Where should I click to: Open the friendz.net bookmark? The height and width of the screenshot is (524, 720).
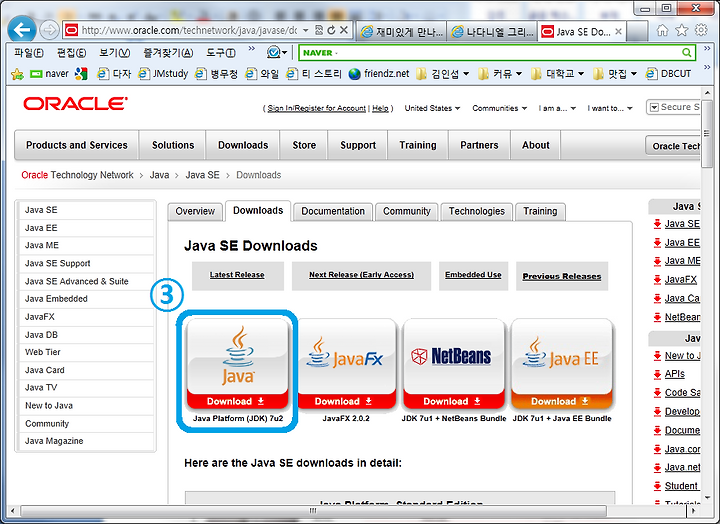[x=379, y=74]
